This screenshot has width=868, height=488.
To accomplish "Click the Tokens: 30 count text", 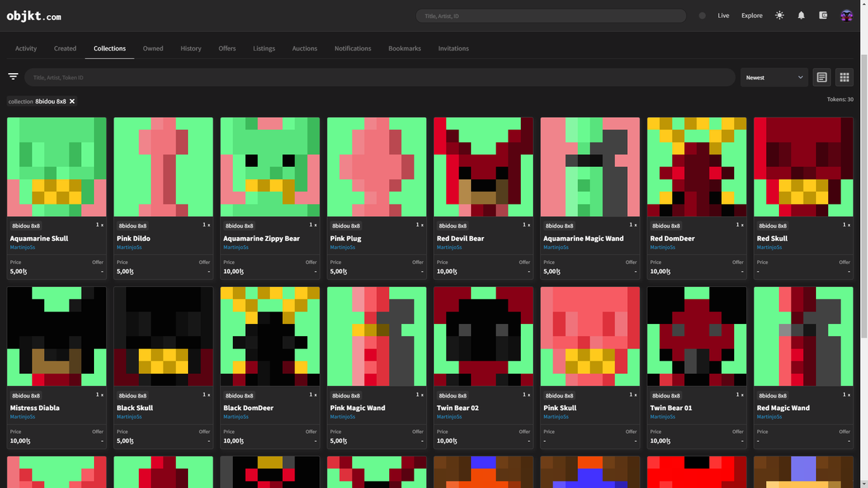I will [x=840, y=100].
